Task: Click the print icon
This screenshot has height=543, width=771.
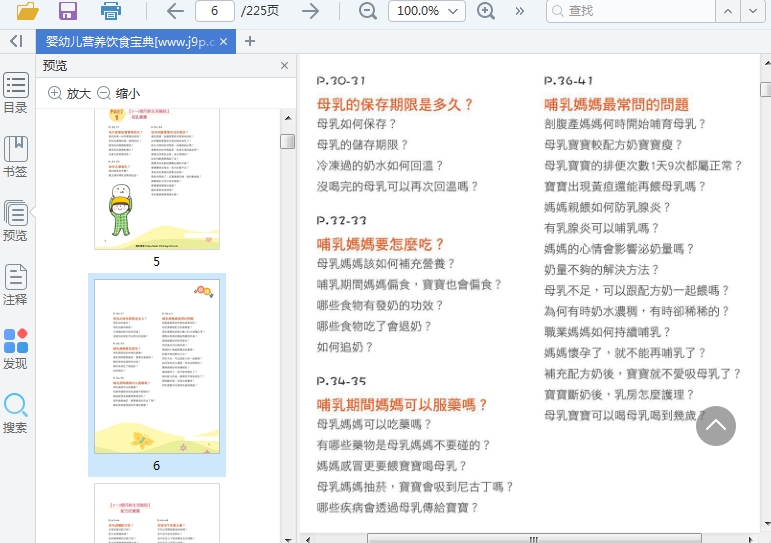Action: [x=111, y=11]
